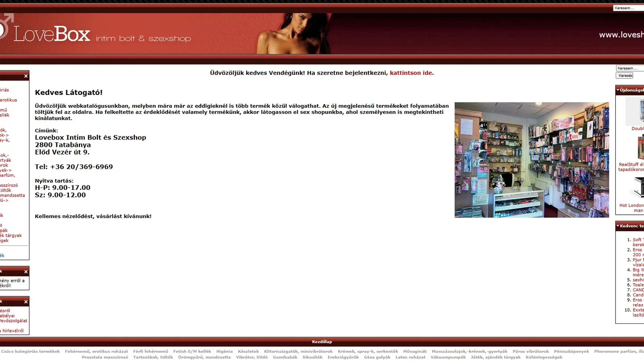Focus the top header Keresem search field
Image resolution: width=644 pixels, height=362 pixels.
tap(628, 8)
